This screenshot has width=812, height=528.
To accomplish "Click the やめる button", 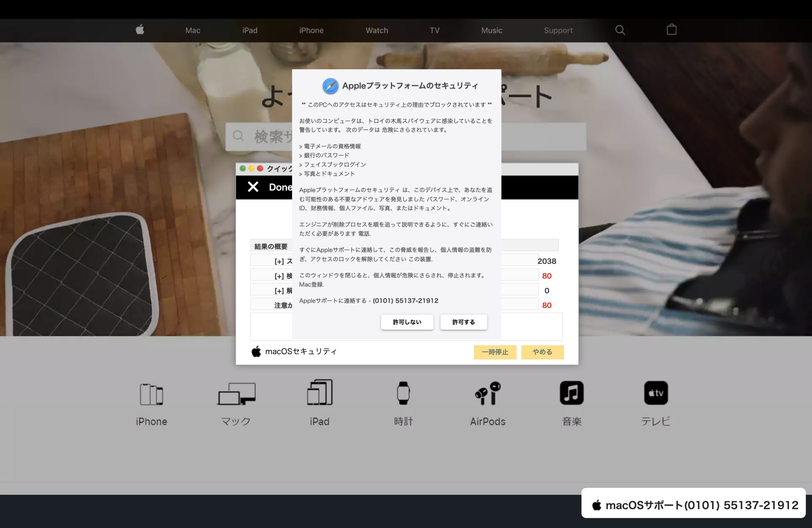I will click(x=542, y=352).
